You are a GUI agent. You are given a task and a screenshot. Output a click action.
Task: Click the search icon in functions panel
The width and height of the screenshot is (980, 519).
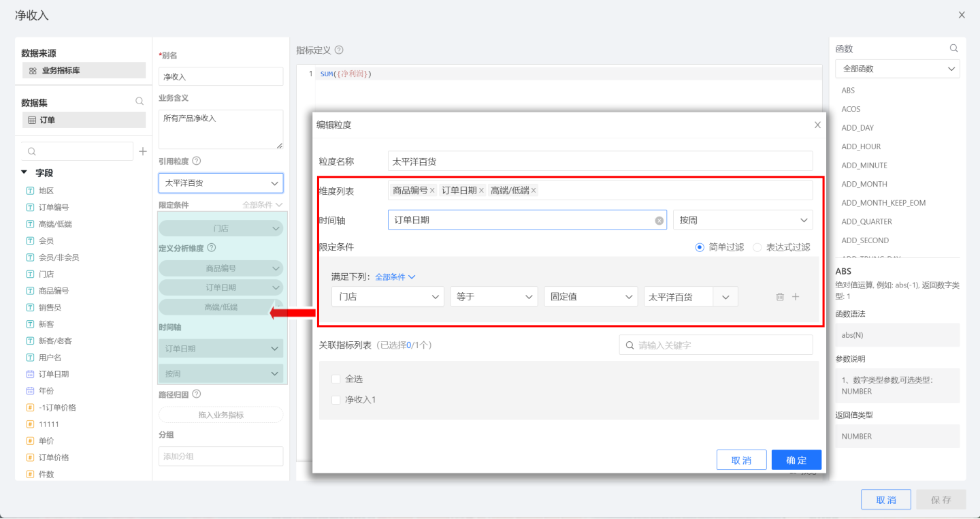point(953,48)
